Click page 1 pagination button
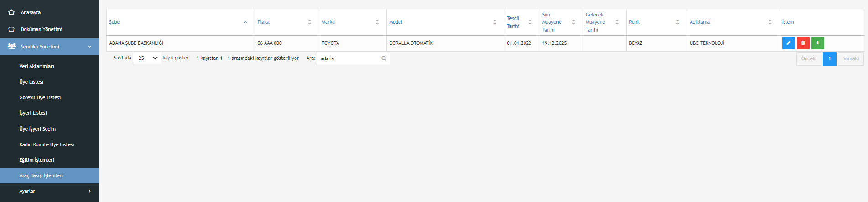868x202 pixels. click(829, 58)
